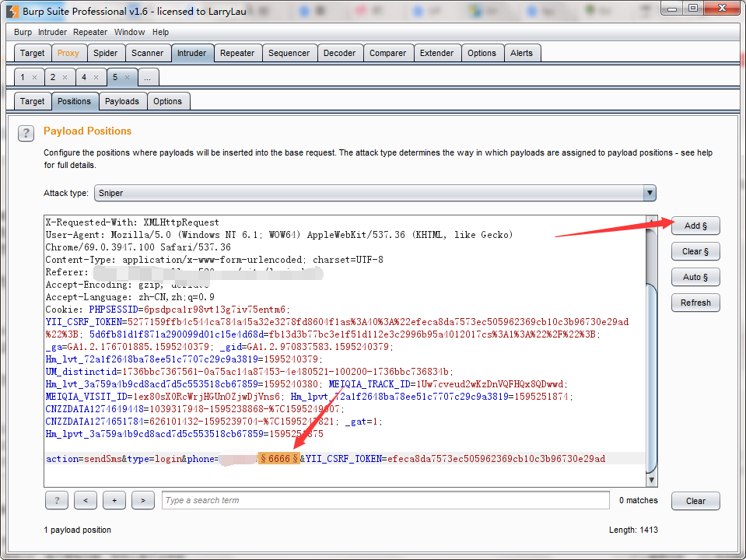Screen dimensions: 746x560
Task: Select Intruder attack tab 4
Action: tap(84, 77)
